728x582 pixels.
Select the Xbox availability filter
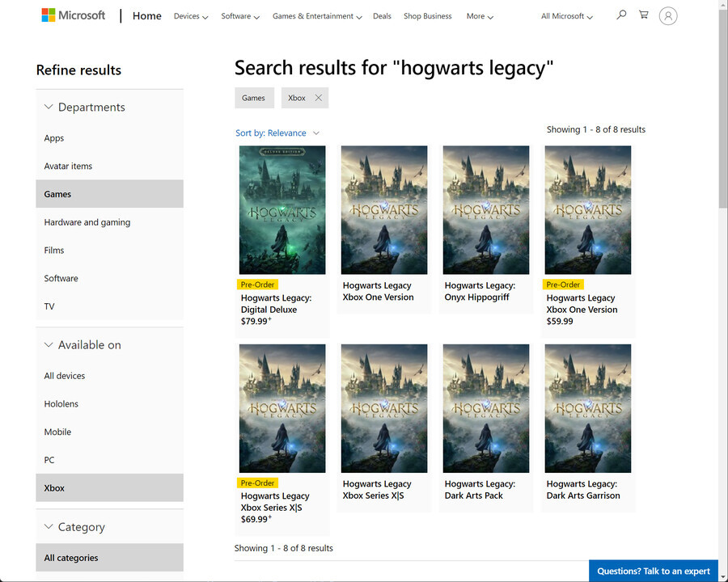pyautogui.click(x=109, y=487)
